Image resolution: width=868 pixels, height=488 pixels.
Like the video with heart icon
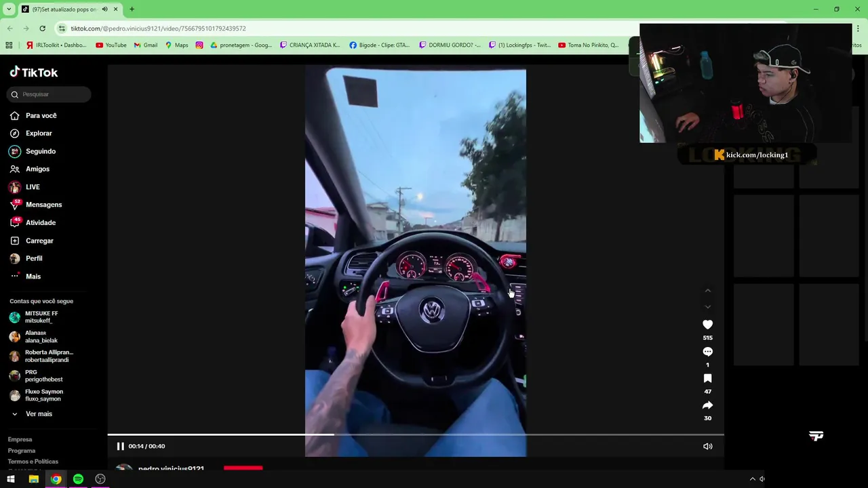(x=707, y=325)
